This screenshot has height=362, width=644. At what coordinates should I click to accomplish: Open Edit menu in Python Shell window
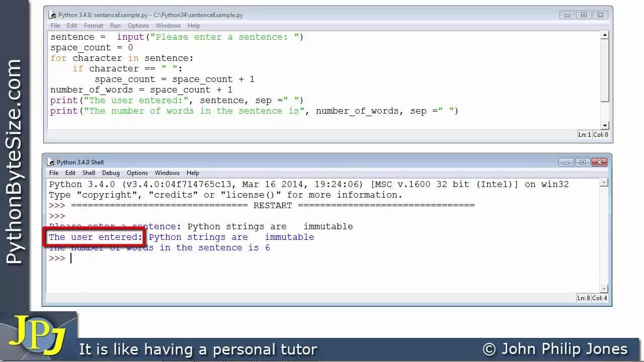click(x=70, y=173)
